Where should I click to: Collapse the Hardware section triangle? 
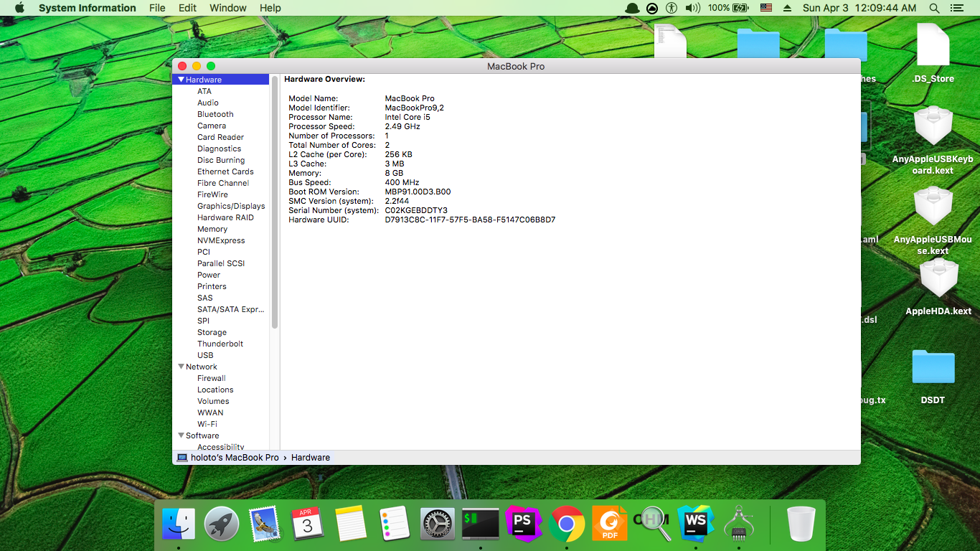pyautogui.click(x=182, y=80)
